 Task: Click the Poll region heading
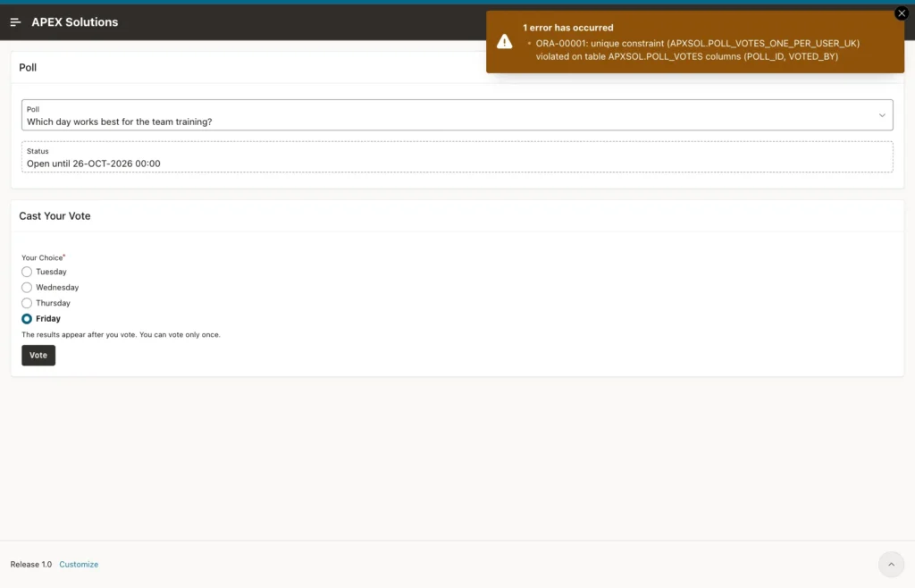click(x=28, y=68)
